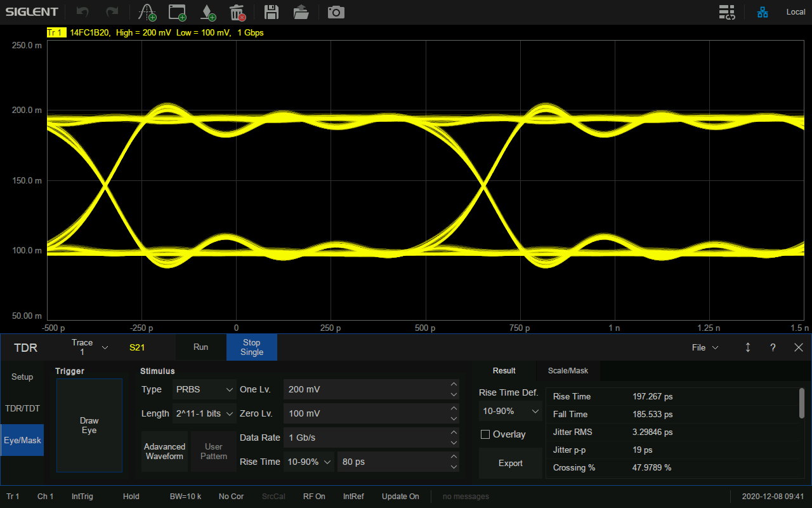Open the PRBS Type dropdown
Screen dimensions: 812x508
pyautogui.click(x=204, y=389)
